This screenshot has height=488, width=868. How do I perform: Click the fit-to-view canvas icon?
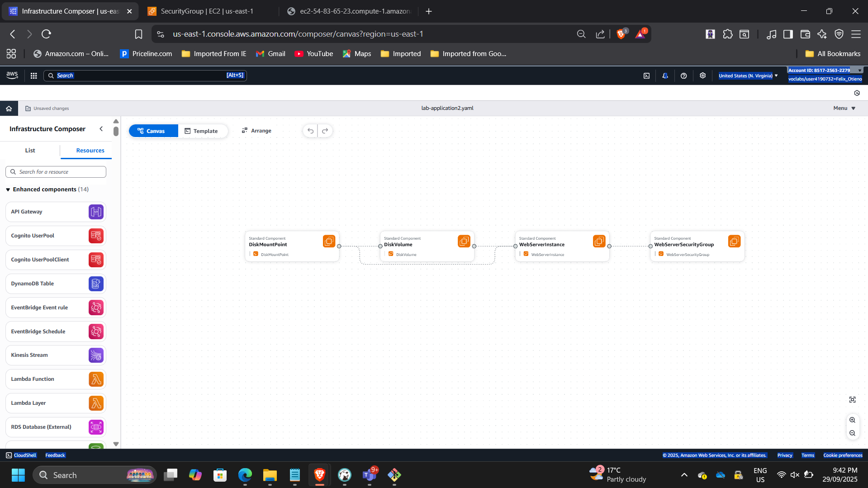point(852,399)
